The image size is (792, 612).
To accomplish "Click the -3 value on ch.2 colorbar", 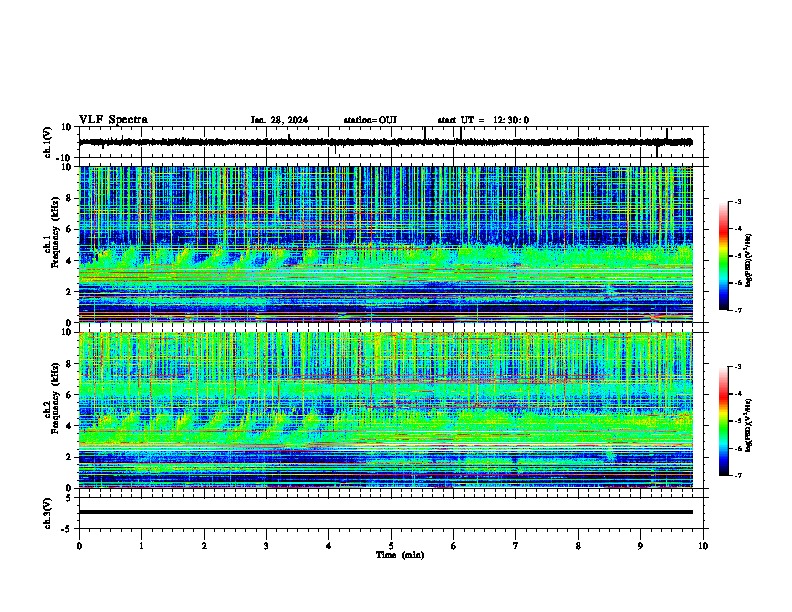I will [x=738, y=367].
